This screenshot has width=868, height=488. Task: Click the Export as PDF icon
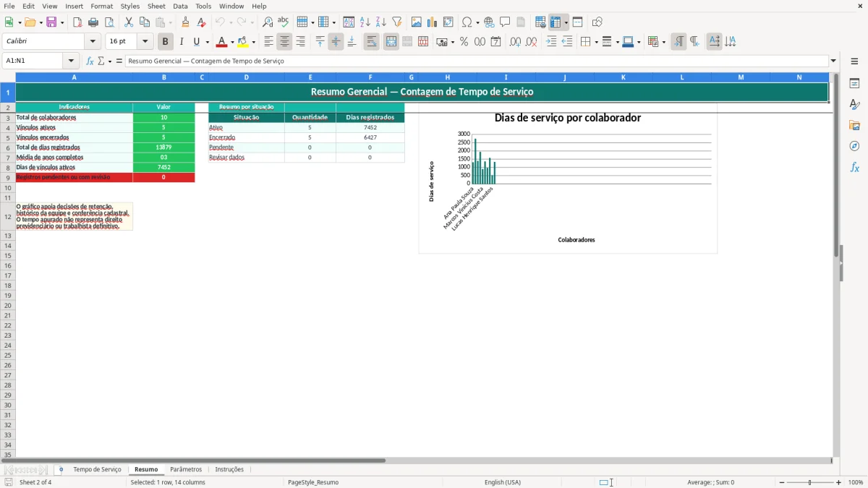[77, 22]
